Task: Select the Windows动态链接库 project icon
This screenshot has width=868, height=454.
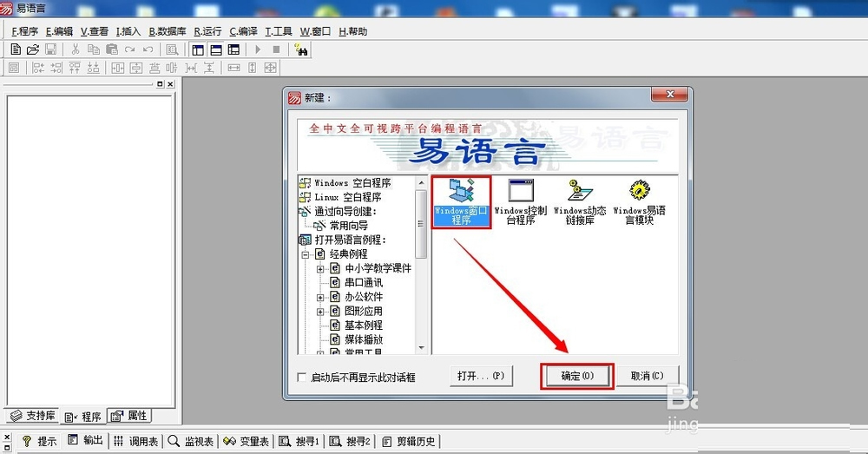Action: (580, 201)
